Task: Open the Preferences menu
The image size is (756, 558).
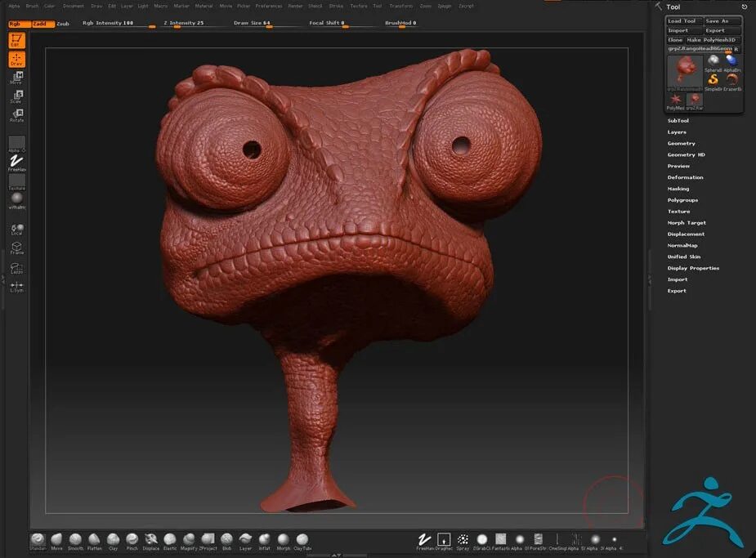Action: point(269,7)
